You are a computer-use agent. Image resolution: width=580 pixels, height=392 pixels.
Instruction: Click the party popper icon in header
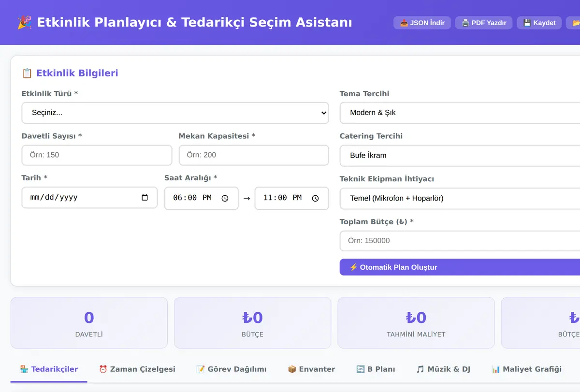25,22
